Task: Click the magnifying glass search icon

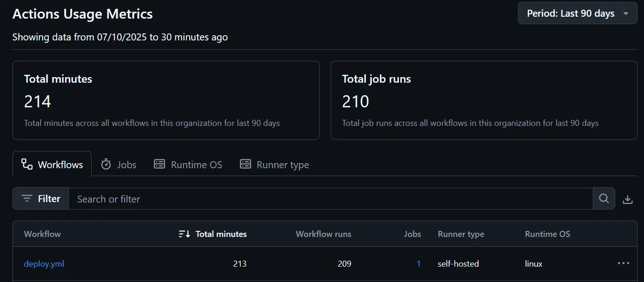Action: [604, 199]
